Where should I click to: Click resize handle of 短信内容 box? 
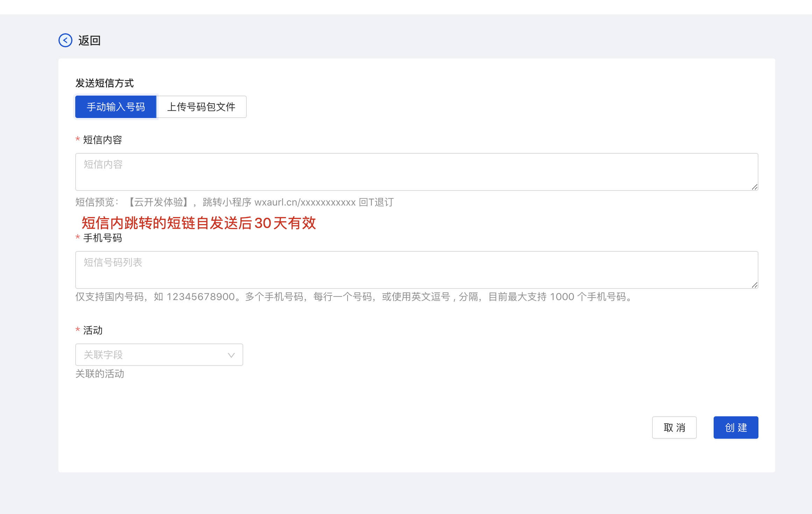click(755, 187)
